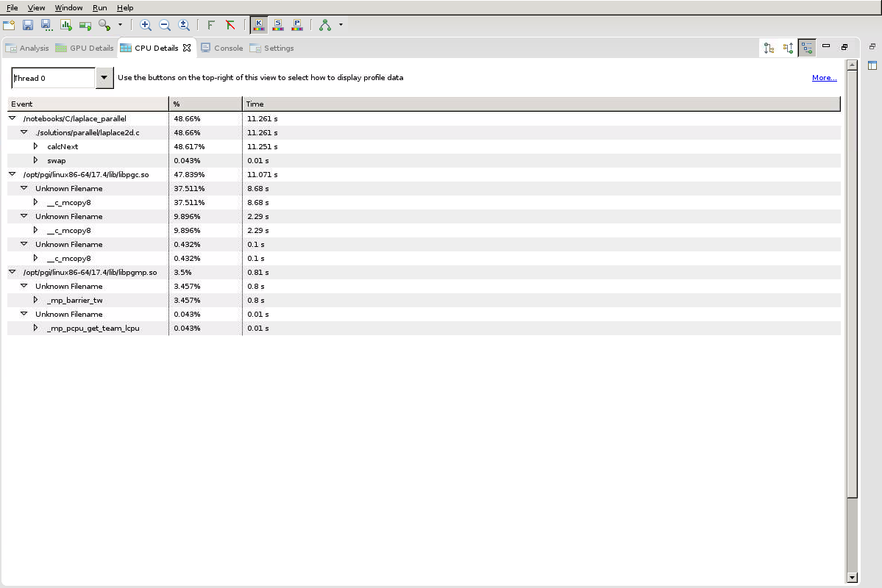Click the More... link

824,78
